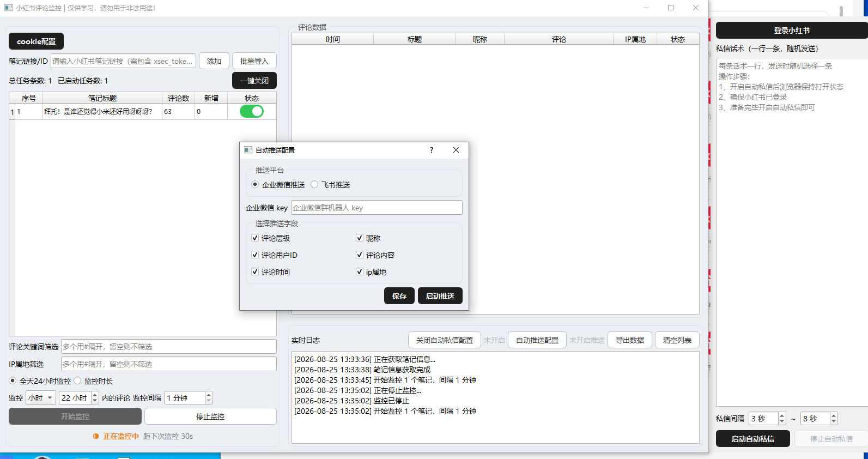The height and width of the screenshot is (459, 868).
Task: Open the 小时 unit dropdown
Action: pos(41,398)
